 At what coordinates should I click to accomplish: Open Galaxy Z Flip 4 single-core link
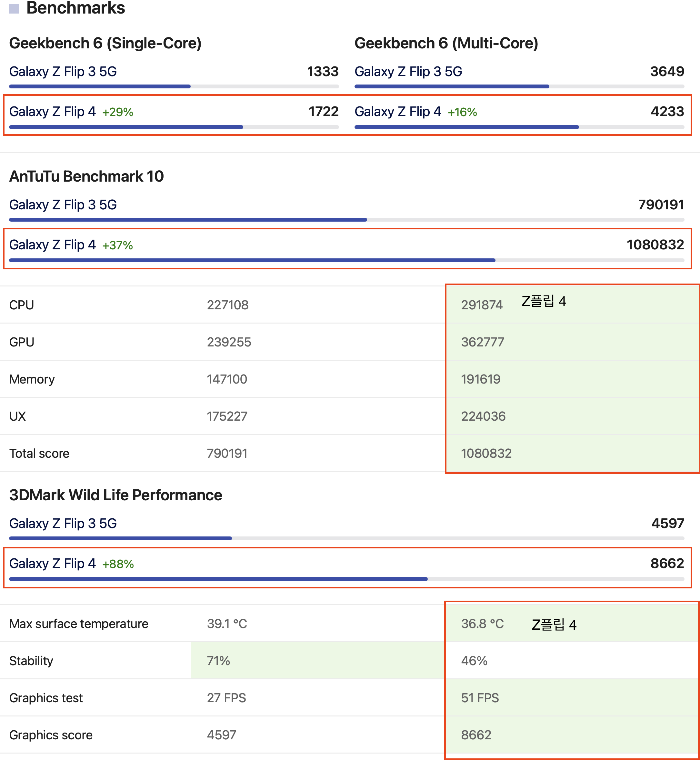click(x=52, y=112)
